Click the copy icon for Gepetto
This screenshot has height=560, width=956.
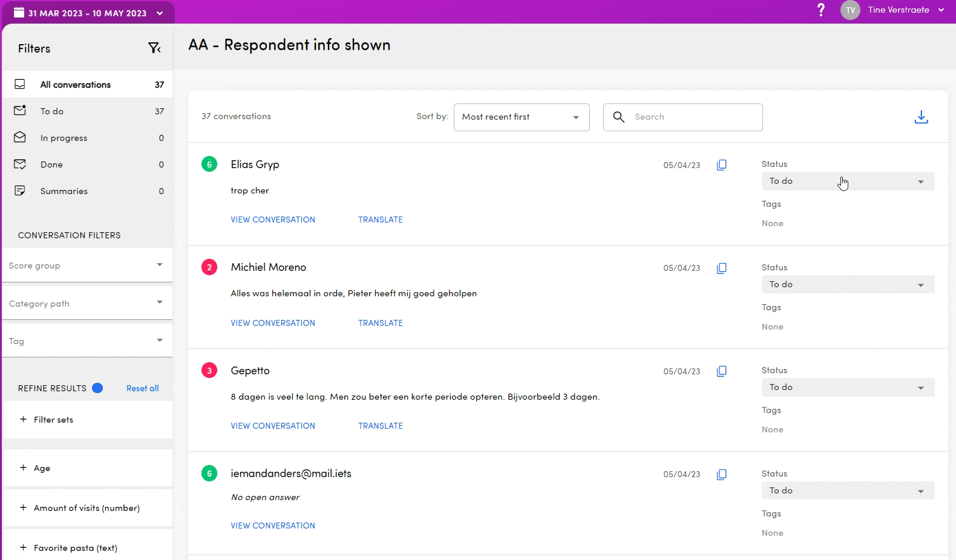721,371
